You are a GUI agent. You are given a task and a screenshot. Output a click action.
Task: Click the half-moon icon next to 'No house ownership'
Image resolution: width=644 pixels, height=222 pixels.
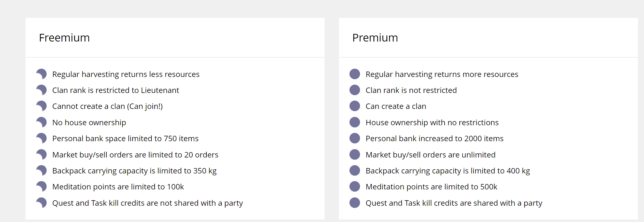coord(42,122)
